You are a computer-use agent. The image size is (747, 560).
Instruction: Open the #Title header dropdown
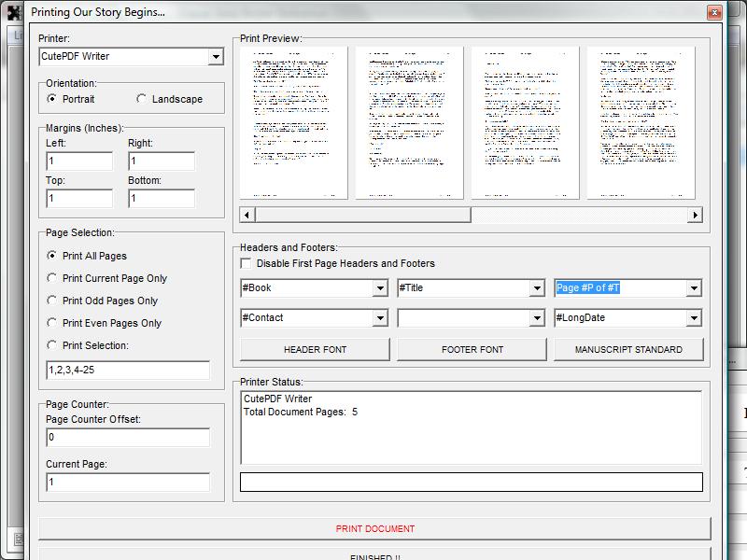click(x=537, y=288)
